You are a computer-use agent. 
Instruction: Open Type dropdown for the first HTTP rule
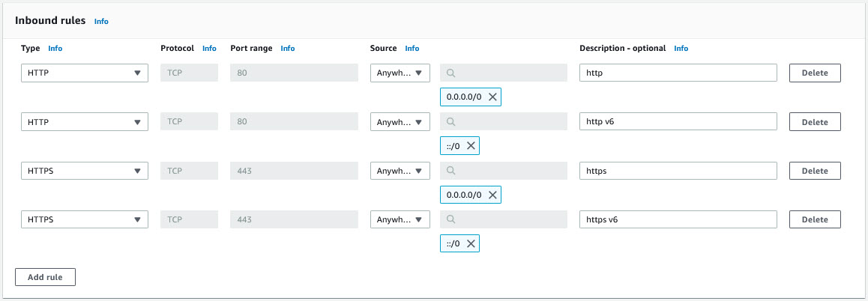(x=84, y=73)
